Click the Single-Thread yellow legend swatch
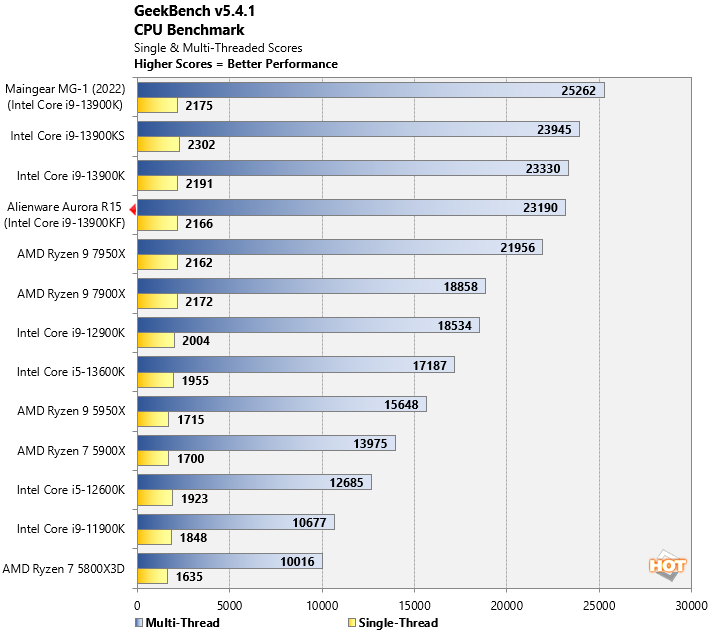This screenshot has width=708, height=632. pyautogui.click(x=352, y=623)
